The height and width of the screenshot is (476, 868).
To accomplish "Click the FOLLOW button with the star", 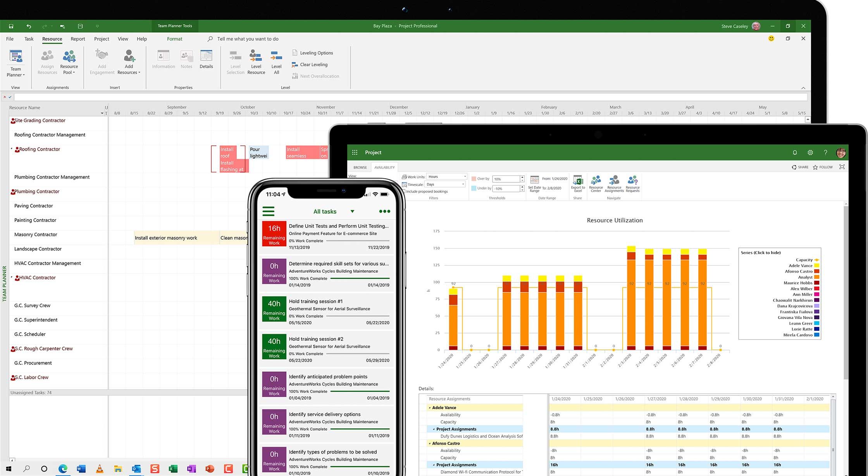I will (823, 167).
